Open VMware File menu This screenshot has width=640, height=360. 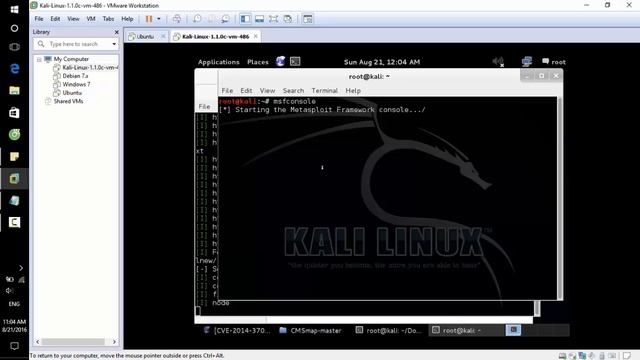tap(39, 19)
